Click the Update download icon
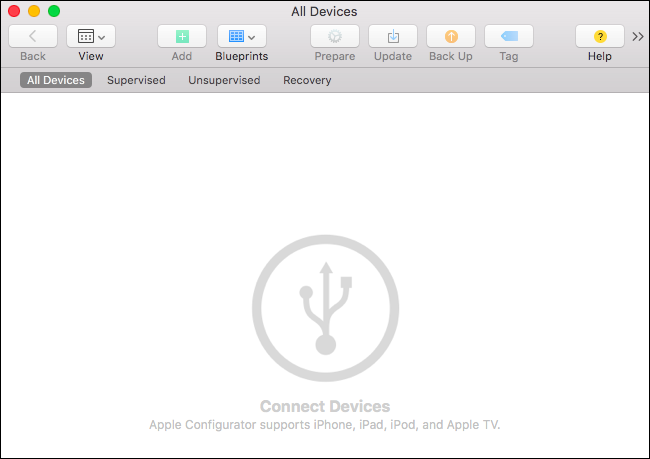Image resolution: width=650 pixels, height=459 pixels. (x=393, y=37)
